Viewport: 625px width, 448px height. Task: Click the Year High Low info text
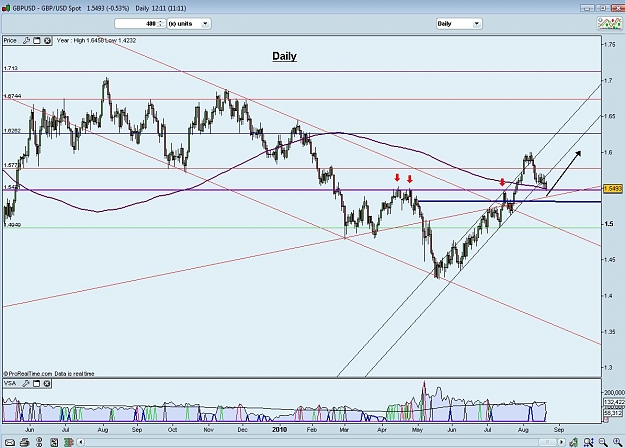pyautogui.click(x=96, y=40)
